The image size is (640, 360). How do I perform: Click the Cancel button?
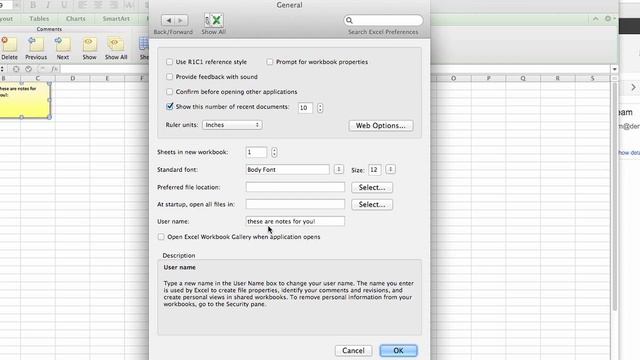coord(353,351)
